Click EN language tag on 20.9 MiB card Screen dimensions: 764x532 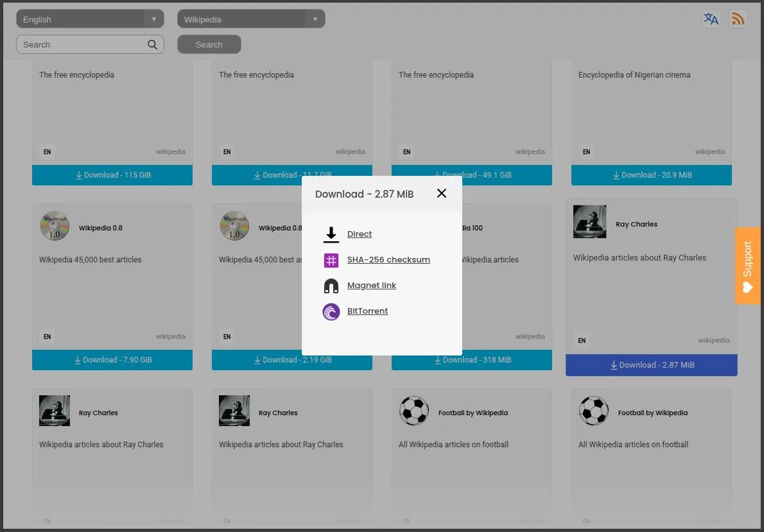[x=587, y=151]
